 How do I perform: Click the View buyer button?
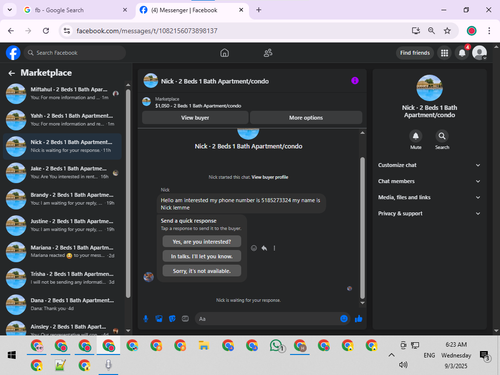click(x=195, y=118)
